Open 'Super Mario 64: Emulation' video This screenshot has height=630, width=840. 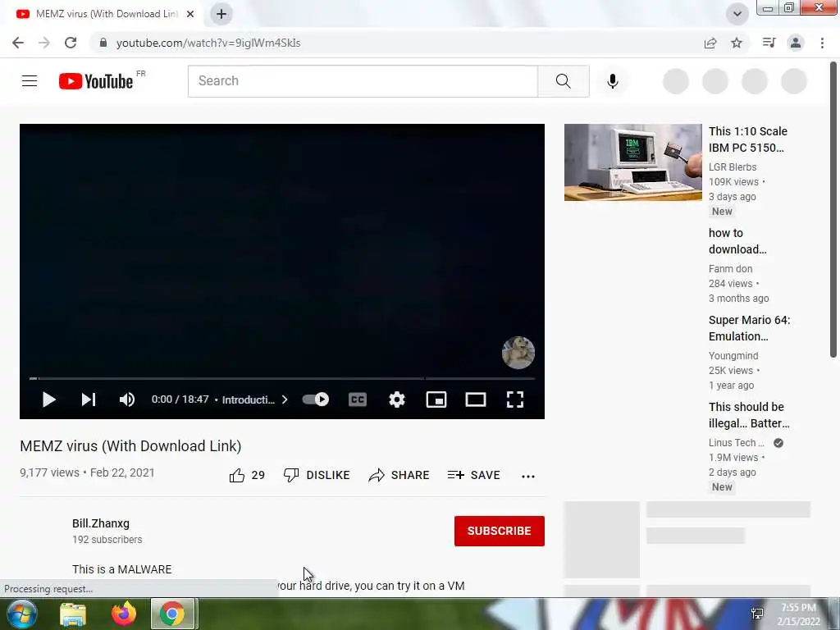pyautogui.click(x=749, y=328)
